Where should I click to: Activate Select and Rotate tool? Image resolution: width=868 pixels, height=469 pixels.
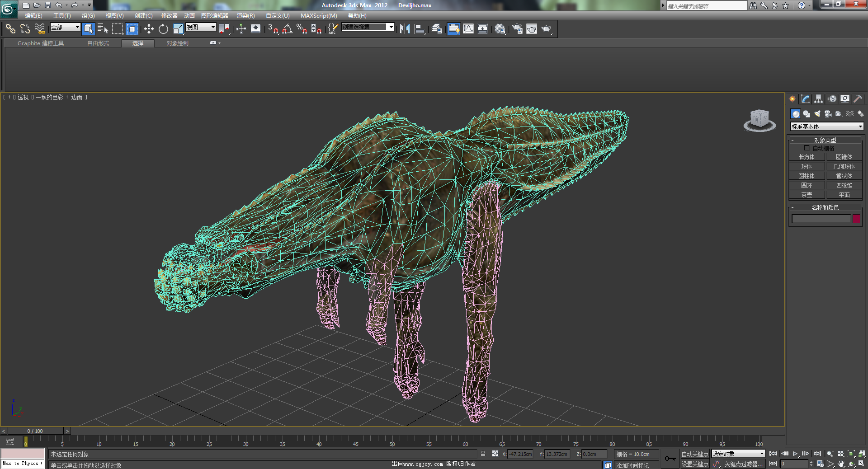tap(163, 29)
